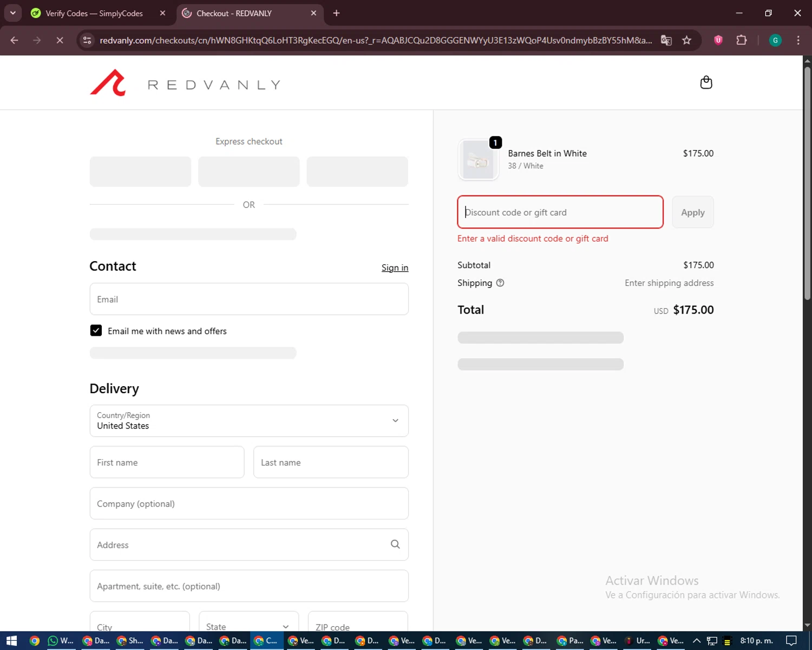Viewport: 812px width, 650px height.
Task: Click the forward navigation arrow
Action: point(37,40)
